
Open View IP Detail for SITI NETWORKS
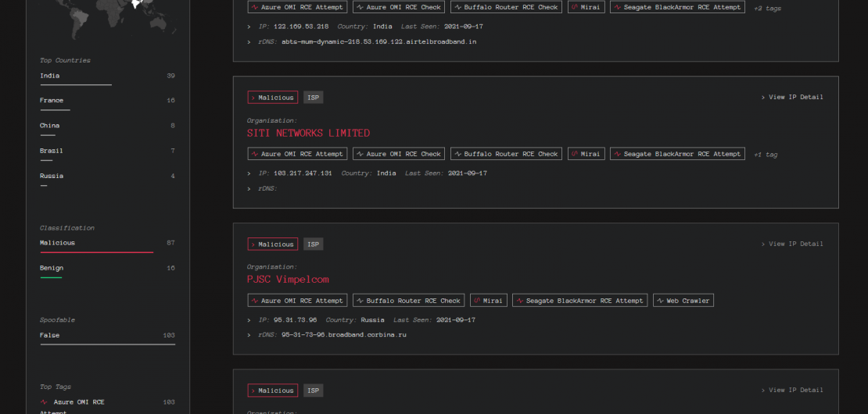coord(792,98)
